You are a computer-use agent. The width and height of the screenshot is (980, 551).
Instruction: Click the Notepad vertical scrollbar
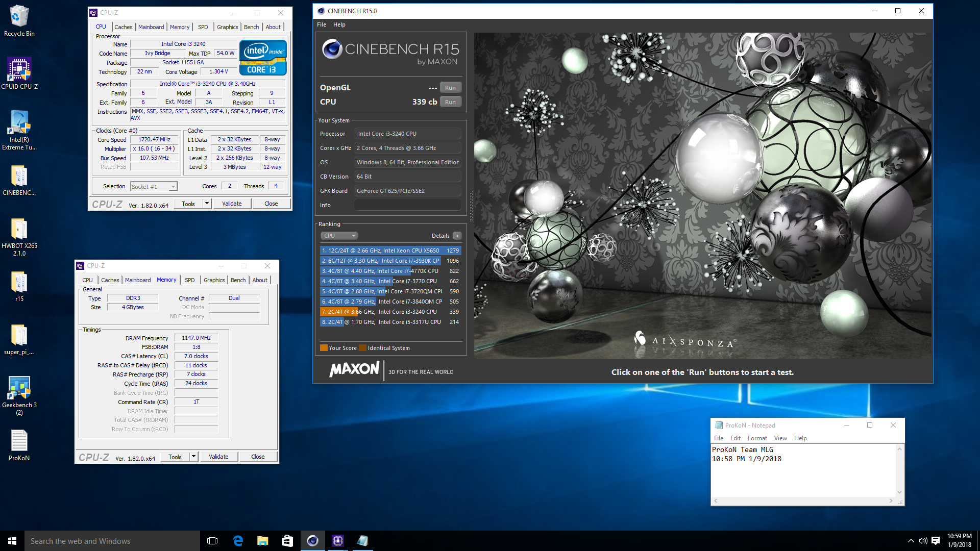coord(900,470)
